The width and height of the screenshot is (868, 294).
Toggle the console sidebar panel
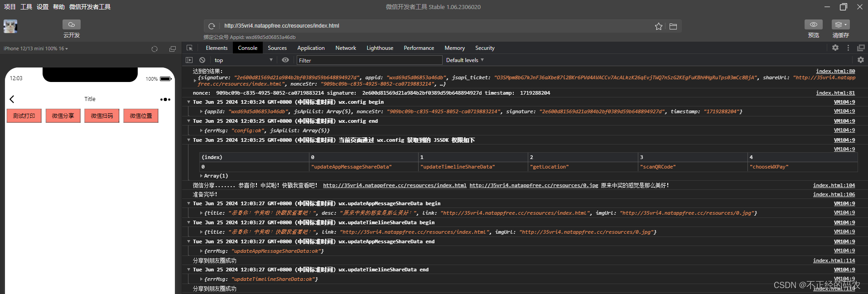click(189, 60)
